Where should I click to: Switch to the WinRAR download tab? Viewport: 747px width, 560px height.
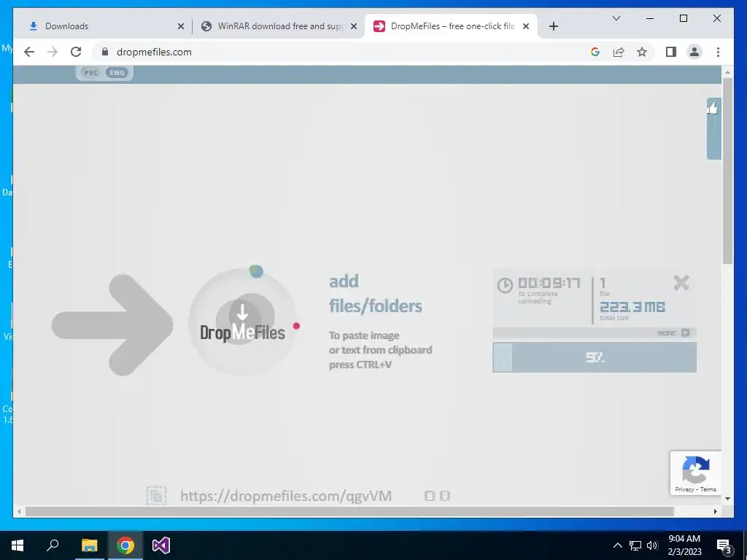pyautogui.click(x=279, y=26)
